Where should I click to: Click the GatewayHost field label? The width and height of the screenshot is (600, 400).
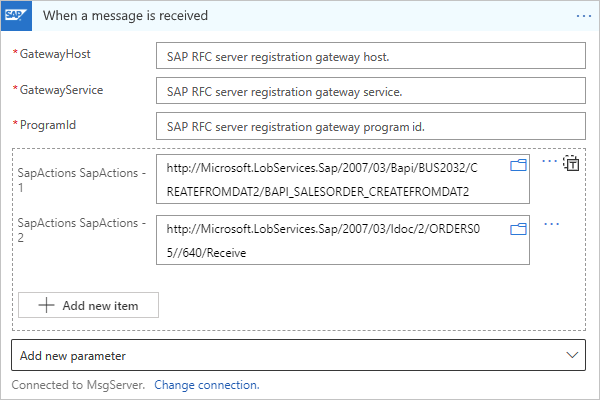[55, 54]
